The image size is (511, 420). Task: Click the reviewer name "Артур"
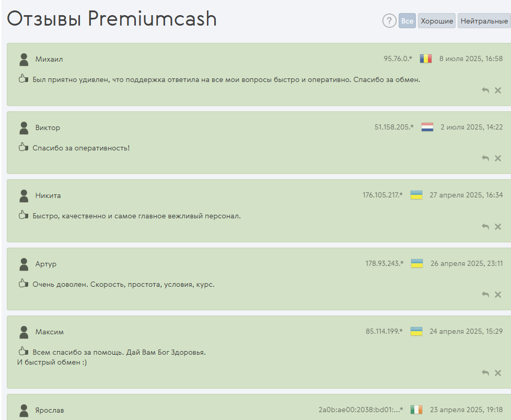(x=46, y=264)
